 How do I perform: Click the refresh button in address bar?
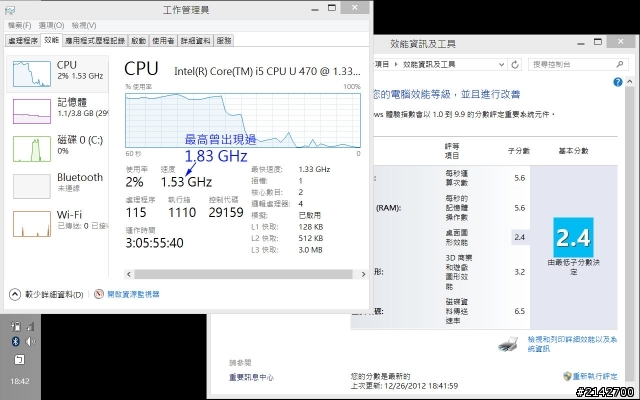click(x=515, y=64)
